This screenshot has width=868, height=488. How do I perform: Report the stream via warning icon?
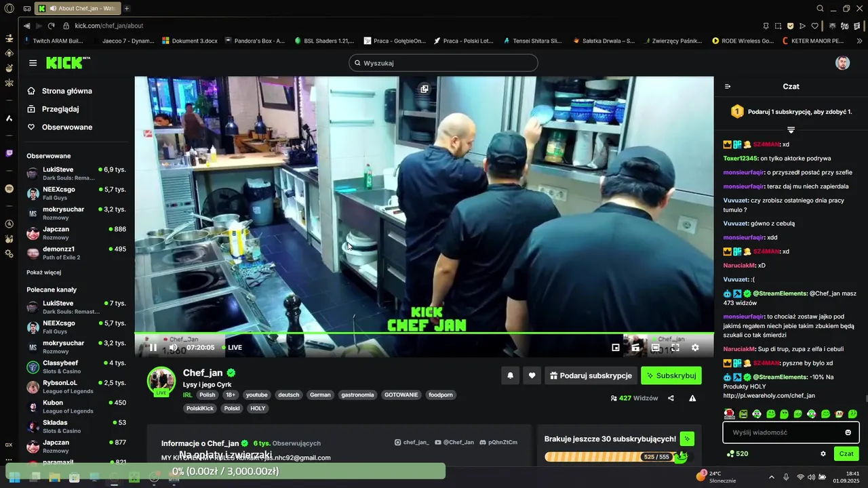692,399
